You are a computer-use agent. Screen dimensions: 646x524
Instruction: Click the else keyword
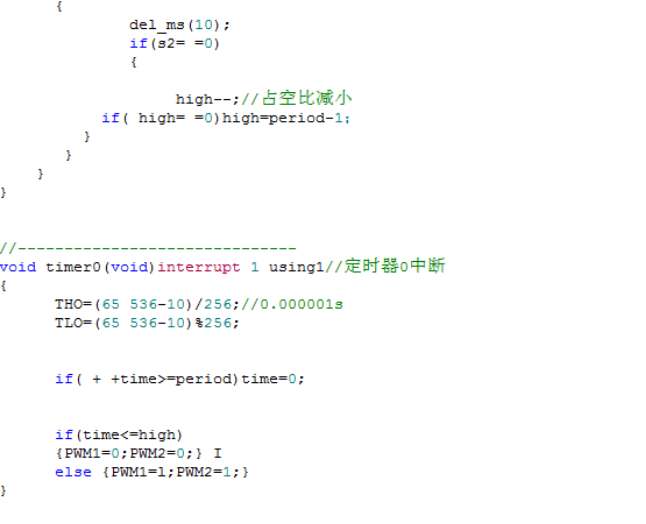coord(73,472)
